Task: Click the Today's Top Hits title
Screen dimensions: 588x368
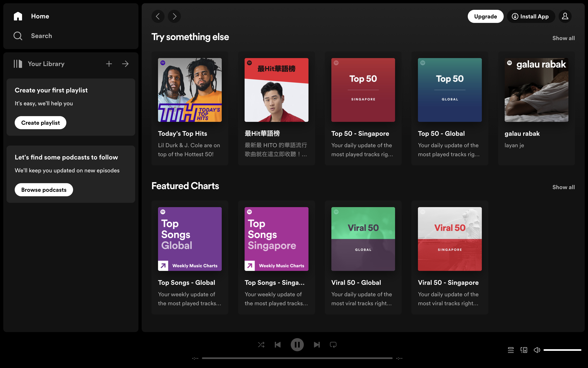Action: click(x=183, y=133)
